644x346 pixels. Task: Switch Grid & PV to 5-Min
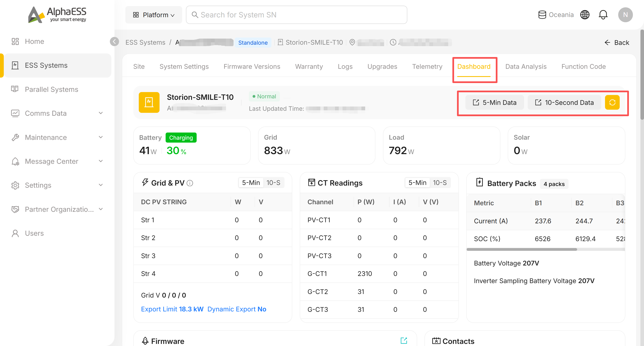(x=251, y=183)
